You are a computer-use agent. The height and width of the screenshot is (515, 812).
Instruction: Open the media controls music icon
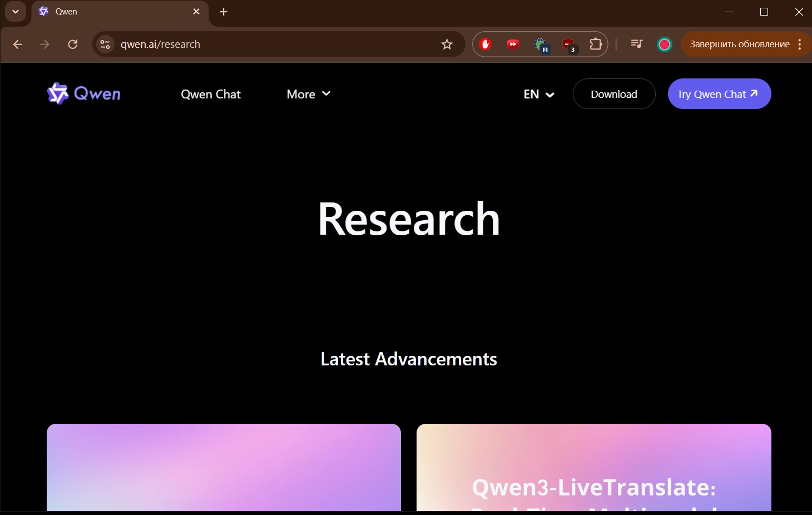click(x=637, y=44)
